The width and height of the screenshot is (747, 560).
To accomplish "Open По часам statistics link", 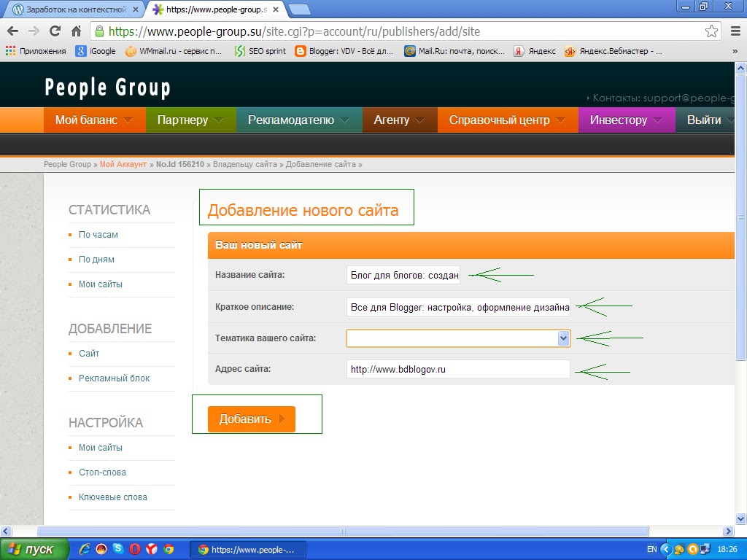I will pos(98,235).
